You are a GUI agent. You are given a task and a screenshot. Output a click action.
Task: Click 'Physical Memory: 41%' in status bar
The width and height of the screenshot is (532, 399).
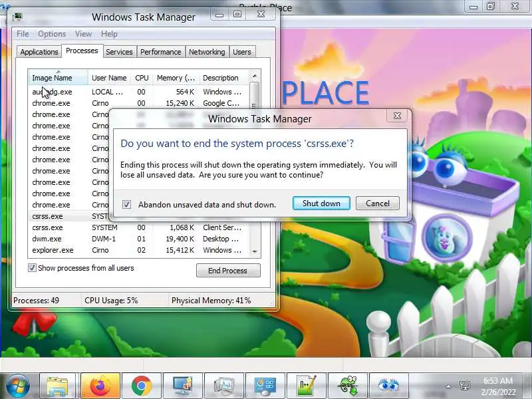coord(211,301)
